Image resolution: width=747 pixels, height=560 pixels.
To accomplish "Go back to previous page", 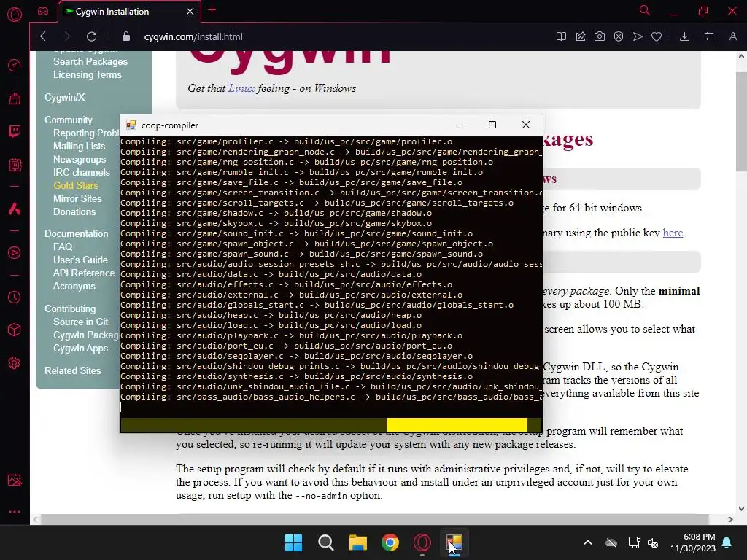I will click(x=43, y=36).
